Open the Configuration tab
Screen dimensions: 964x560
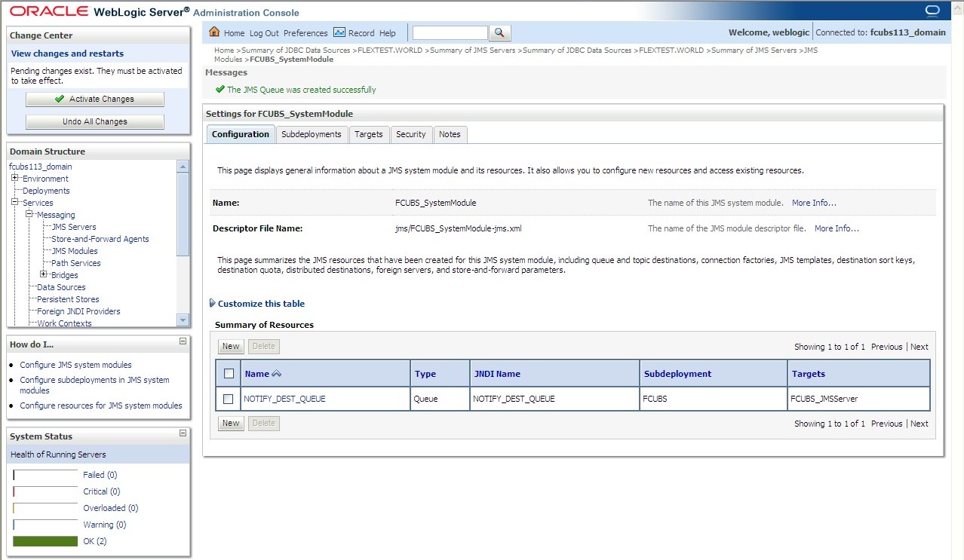(241, 134)
